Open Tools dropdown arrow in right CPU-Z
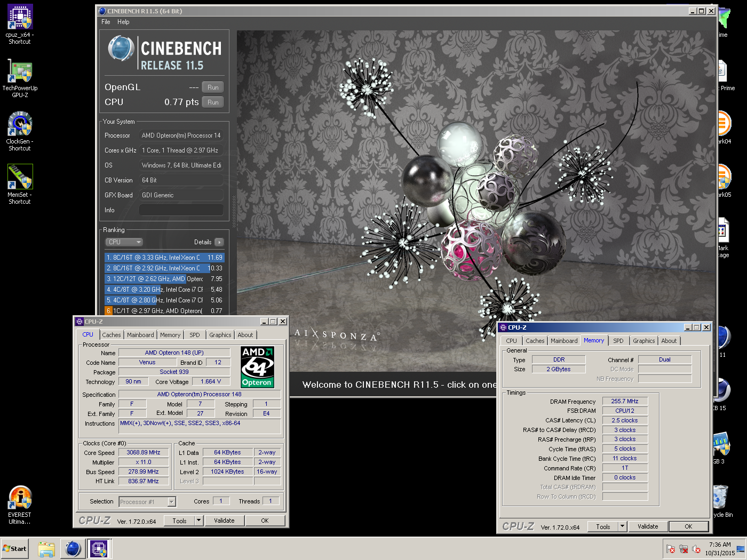Screen dimensions: 747x560 (622, 526)
